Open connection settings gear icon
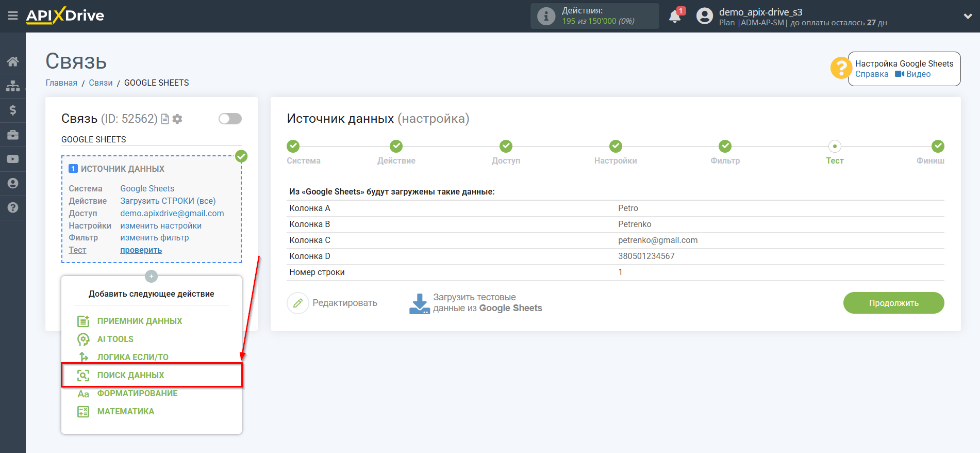The height and width of the screenshot is (453, 980). (177, 119)
